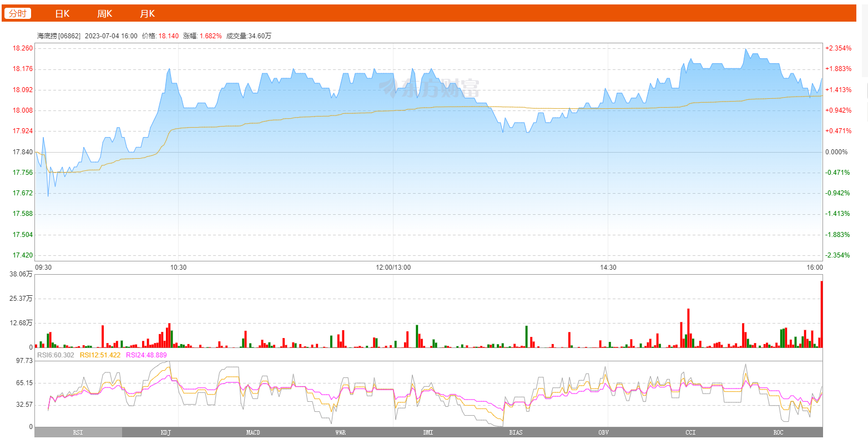The height and width of the screenshot is (444, 868).
Task: Click the 12:00/13:00 time axis label
Action: [x=393, y=268]
